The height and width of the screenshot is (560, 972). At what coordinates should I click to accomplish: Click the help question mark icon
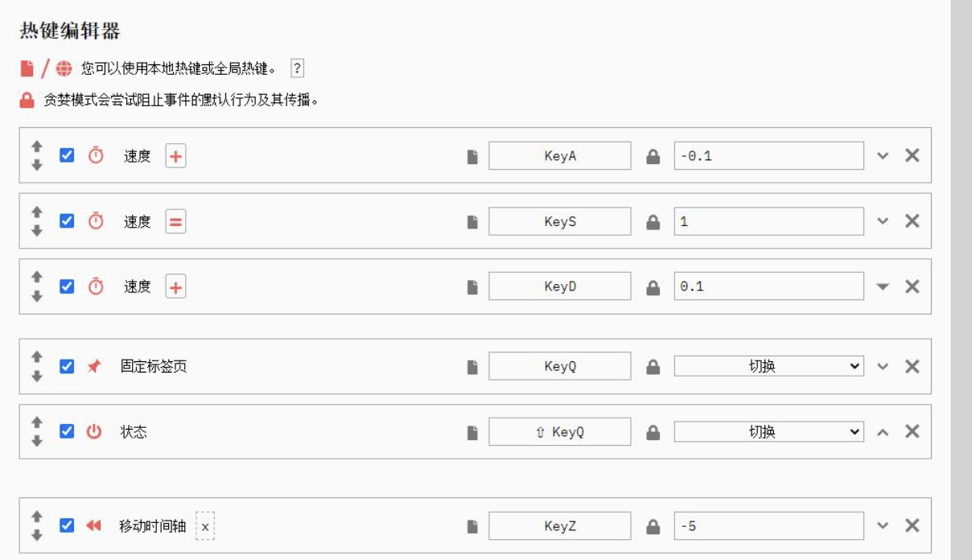click(297, 68)
